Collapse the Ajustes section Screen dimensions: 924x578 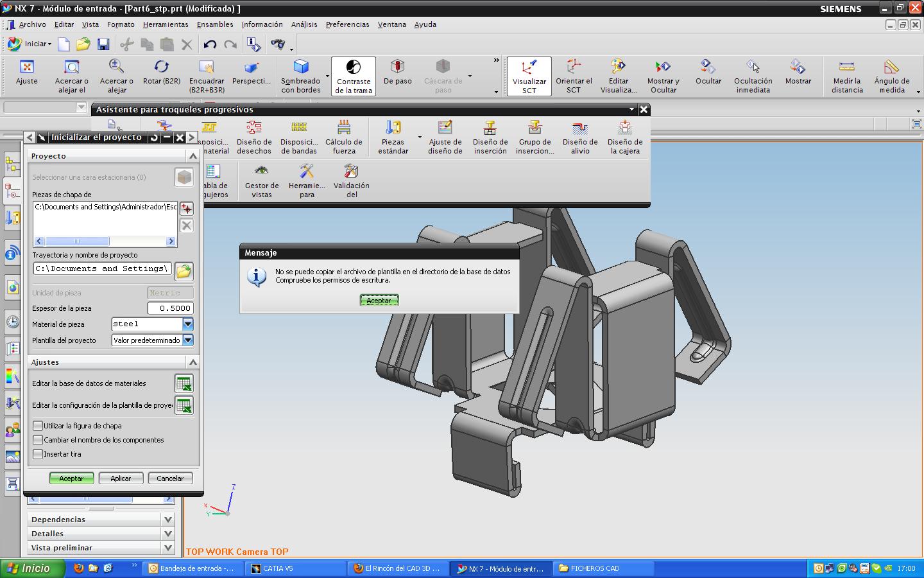point(193,362)
